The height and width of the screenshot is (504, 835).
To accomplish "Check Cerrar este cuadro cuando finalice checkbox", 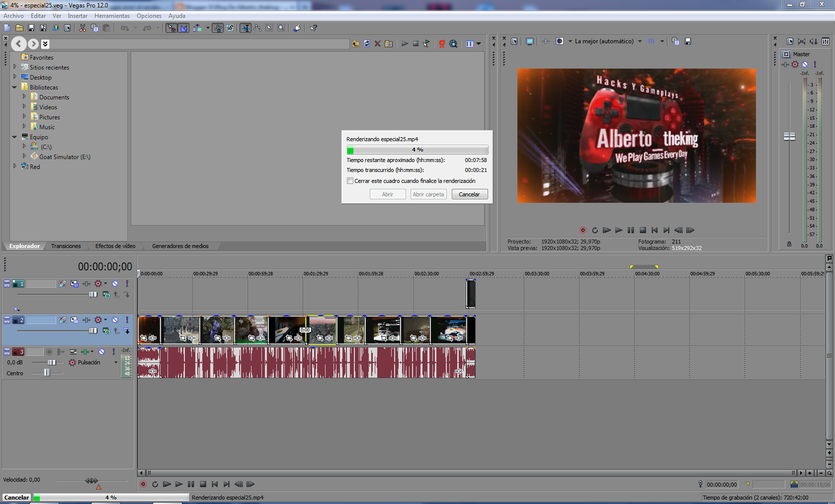I will tap(350, 181).
